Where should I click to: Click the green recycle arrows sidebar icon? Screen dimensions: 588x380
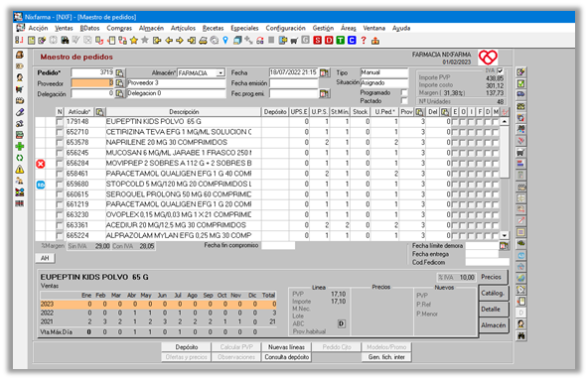[20, 158]
